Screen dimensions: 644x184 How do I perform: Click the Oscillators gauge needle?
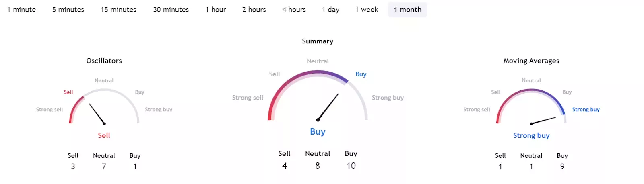97,114
